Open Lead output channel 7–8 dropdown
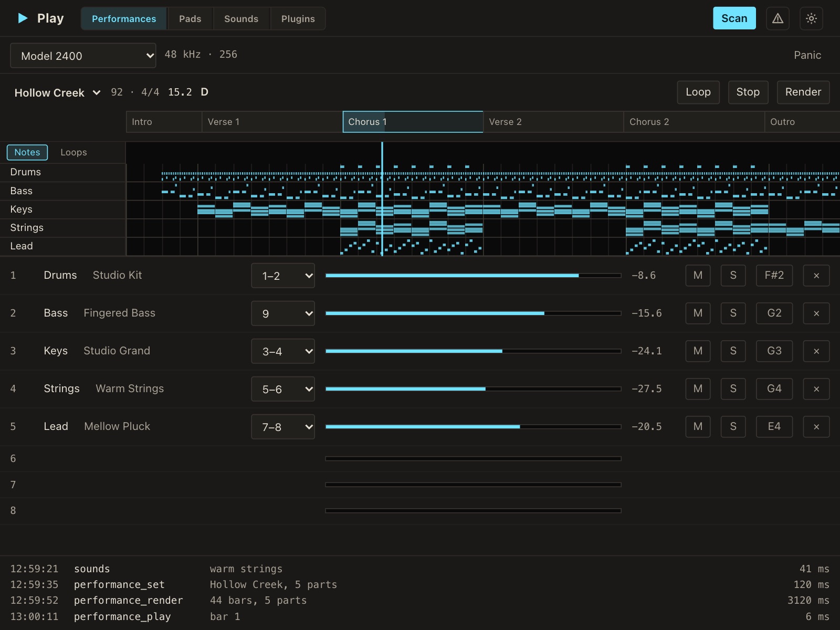This screenshot has height=630, width=840. (283, 427)
